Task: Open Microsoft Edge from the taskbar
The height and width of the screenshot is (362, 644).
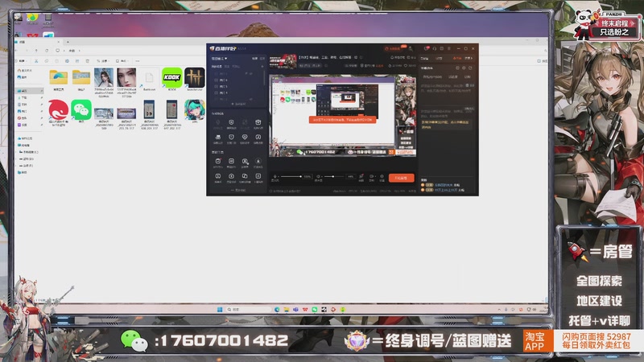Action: (x=277, y=310)
